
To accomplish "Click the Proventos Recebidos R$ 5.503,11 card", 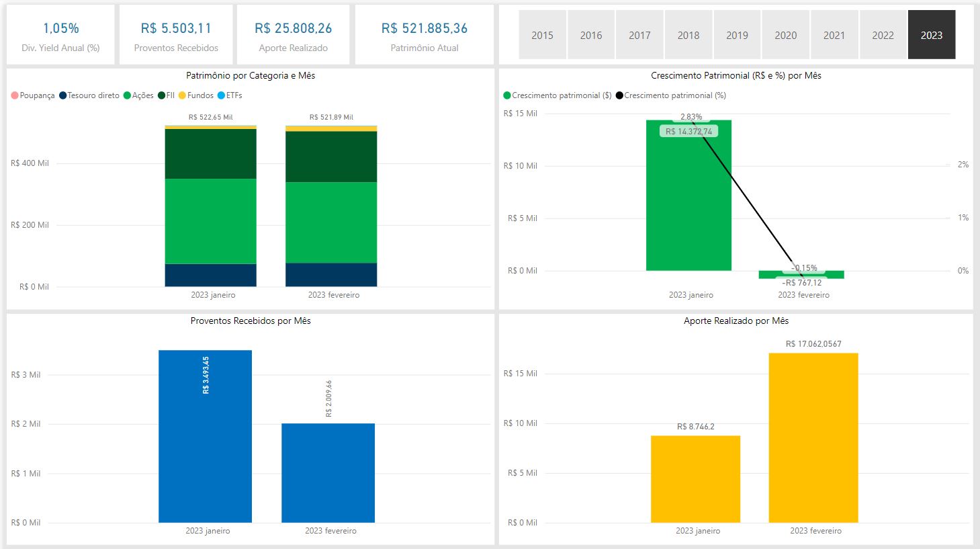I will (x=176, y=35).
